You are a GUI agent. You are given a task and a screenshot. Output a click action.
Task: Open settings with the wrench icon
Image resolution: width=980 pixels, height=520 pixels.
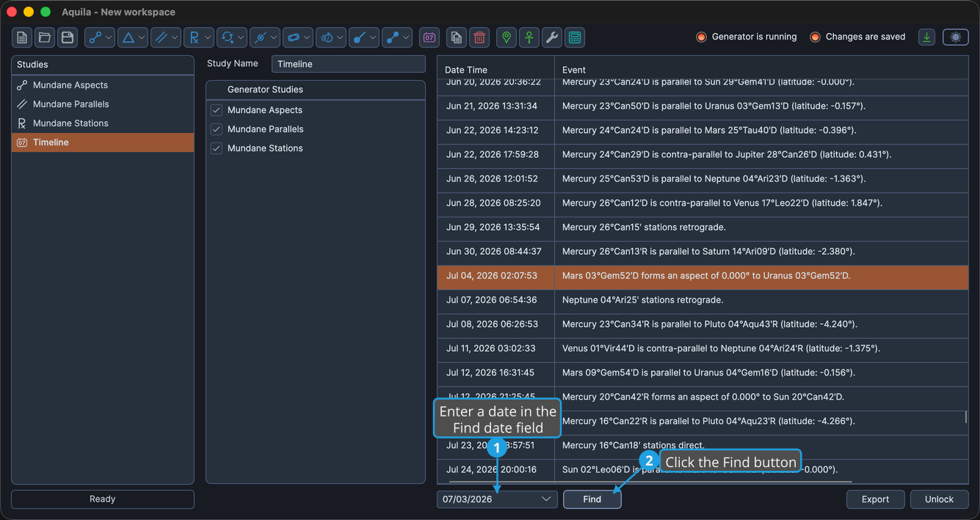(x=552, y=37)
